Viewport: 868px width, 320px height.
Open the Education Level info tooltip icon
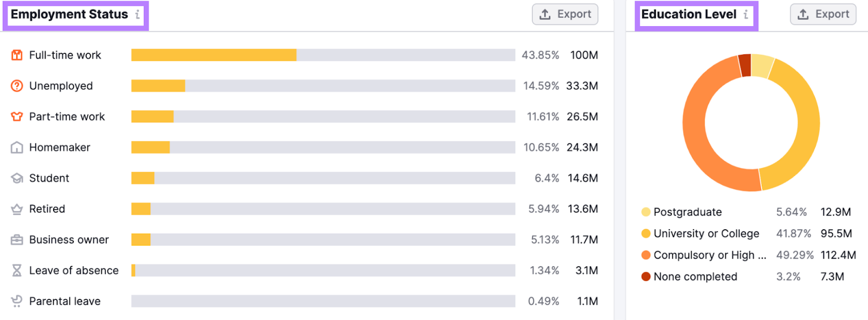[x=746, y=15]
